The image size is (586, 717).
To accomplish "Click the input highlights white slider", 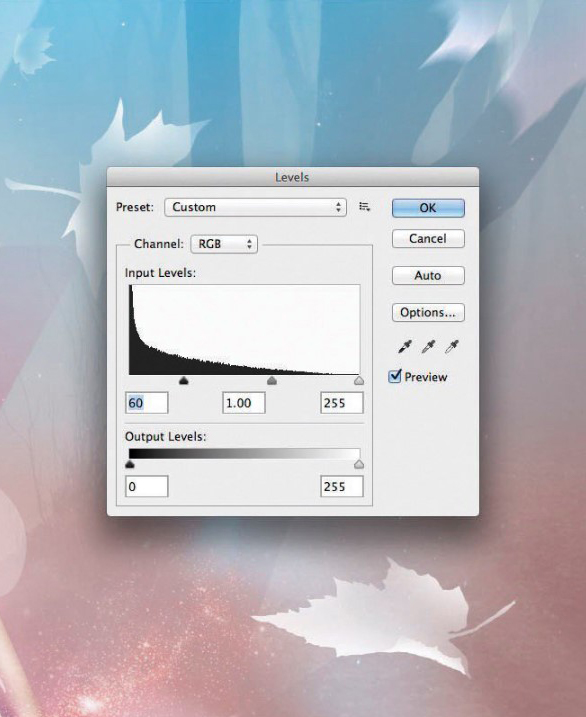I will pyautogui.click(x=359, y=380).
